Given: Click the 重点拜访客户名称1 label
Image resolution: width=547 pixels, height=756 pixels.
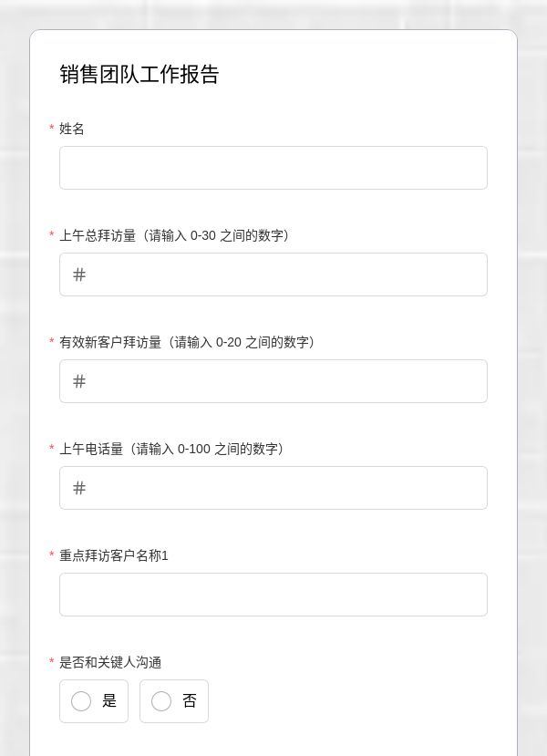Looking at the screenshot, I should tap(114, 555).
